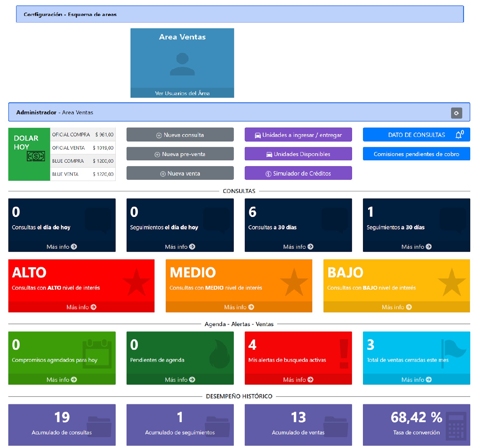The height and width of the screenshot is (448, 478).
Task: Click the MEDIO heading text
Action: pos(193,273)
